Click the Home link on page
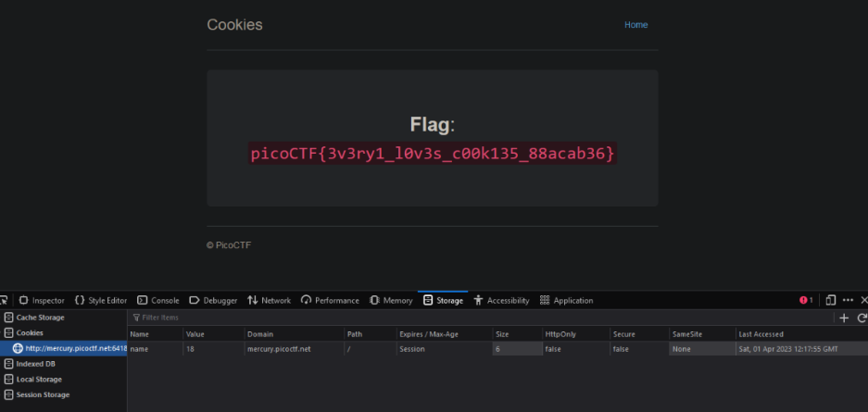Image resolution: width=868 pixels, height=412 pixels. click(x=635, y=25)
